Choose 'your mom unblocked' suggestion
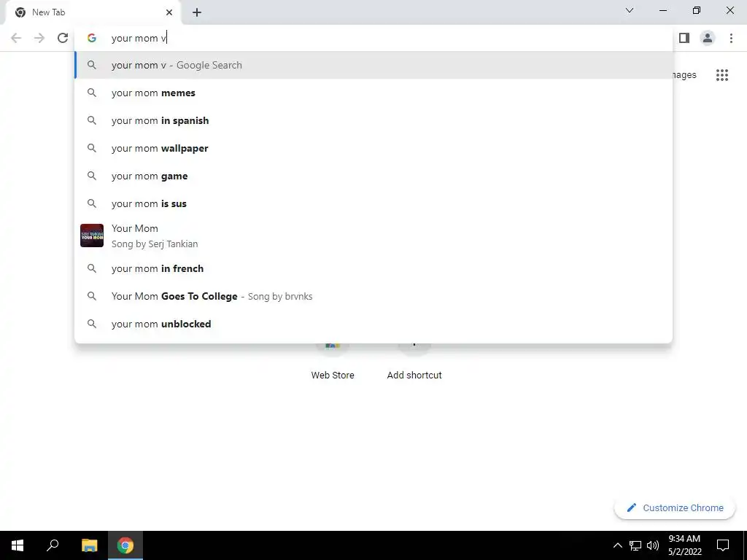The height and width of the screenshot is (560, 747). click(x=373, y=324)
